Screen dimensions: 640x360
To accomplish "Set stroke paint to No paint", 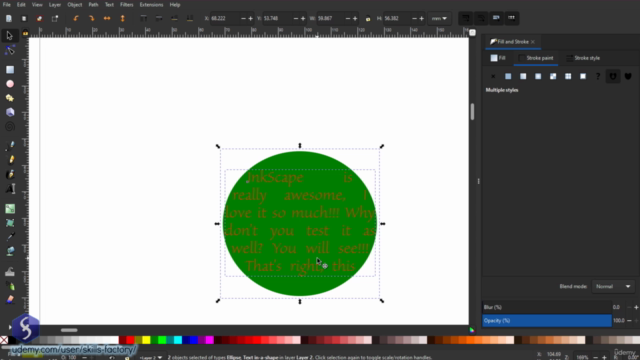I will pos(493,76).
